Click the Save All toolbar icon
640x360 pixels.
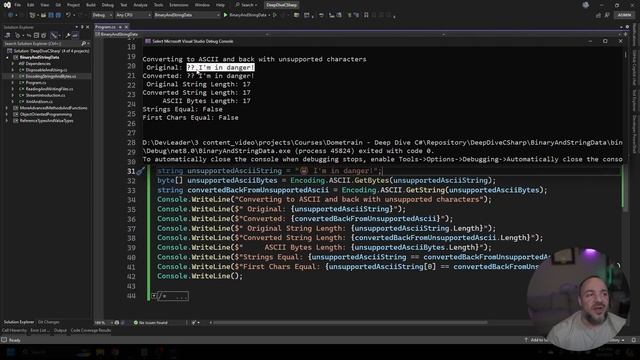coord(58,15)
